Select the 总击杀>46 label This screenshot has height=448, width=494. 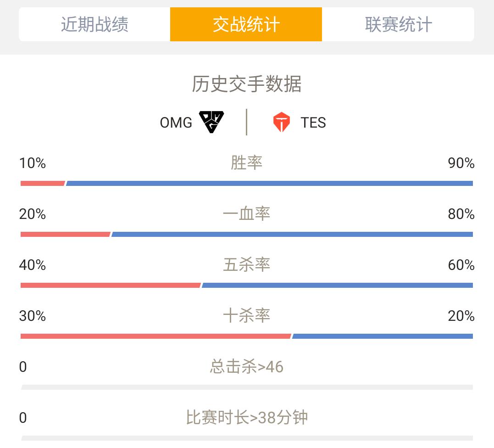[247, 367]
